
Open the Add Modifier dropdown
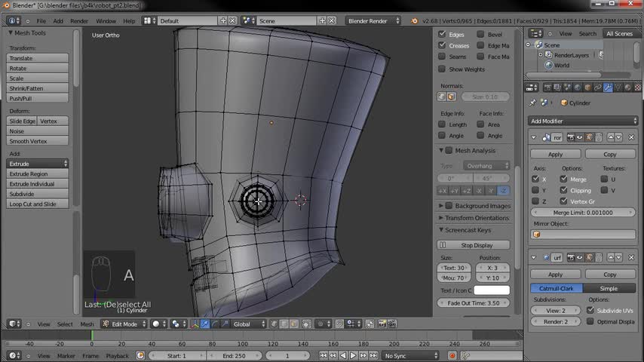click(583, 121)
